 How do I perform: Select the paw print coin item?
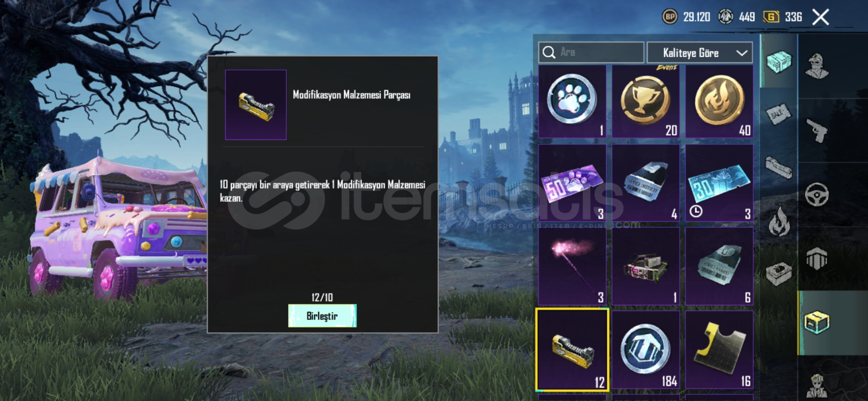572,101
